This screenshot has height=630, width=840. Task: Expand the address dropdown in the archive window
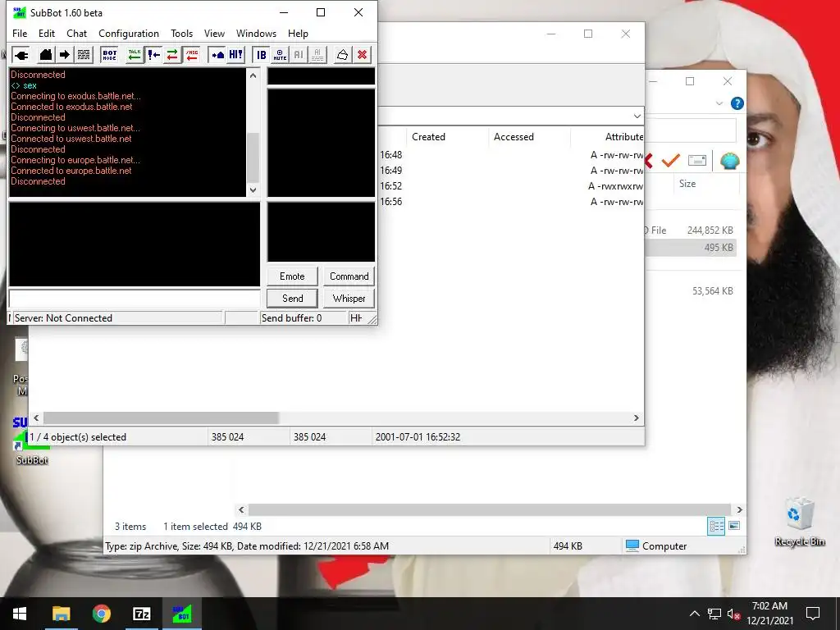tap(637, 116)
